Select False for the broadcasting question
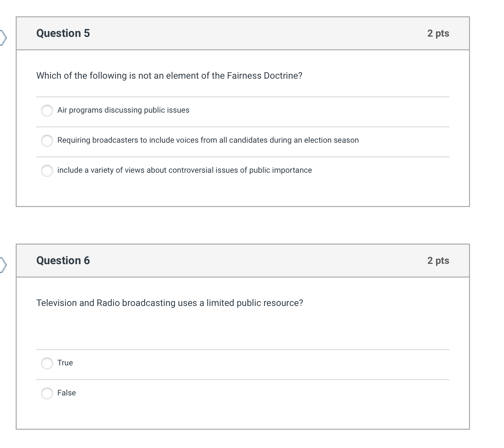Screen dimensions: 504x448 pos(47,393)
